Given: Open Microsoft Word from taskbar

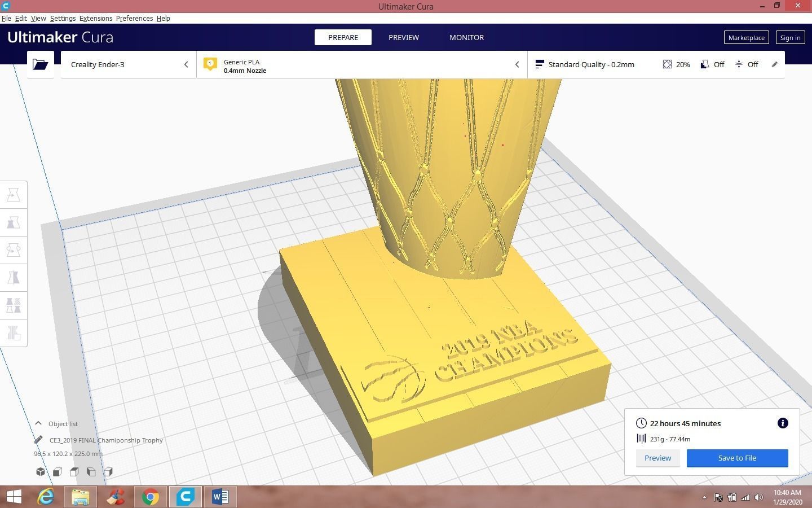Looking at the screenshot, I should 220,497.
